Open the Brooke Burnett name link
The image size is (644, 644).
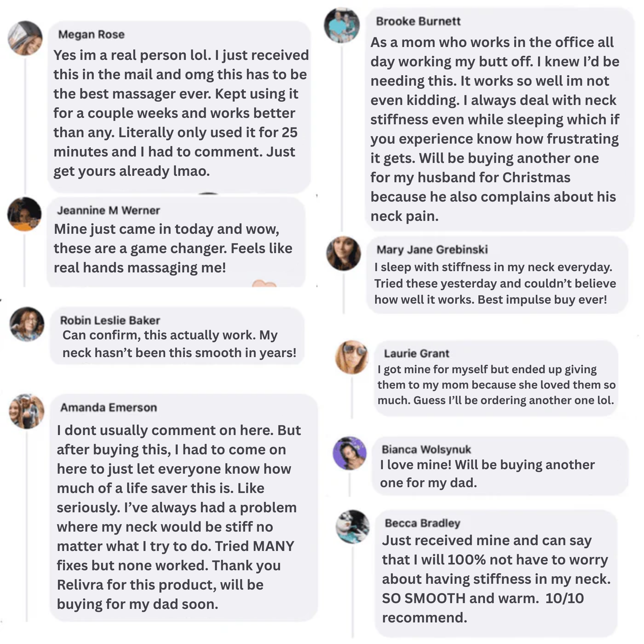[418, 21]
